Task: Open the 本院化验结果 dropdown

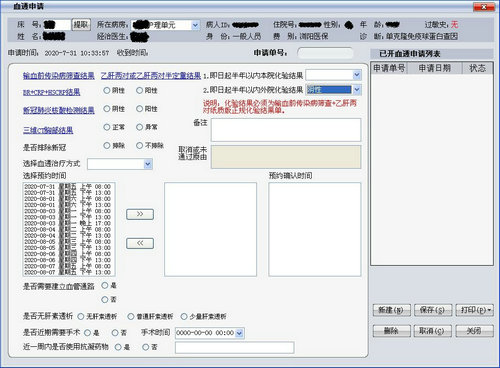Action: [x=357, y=75]
